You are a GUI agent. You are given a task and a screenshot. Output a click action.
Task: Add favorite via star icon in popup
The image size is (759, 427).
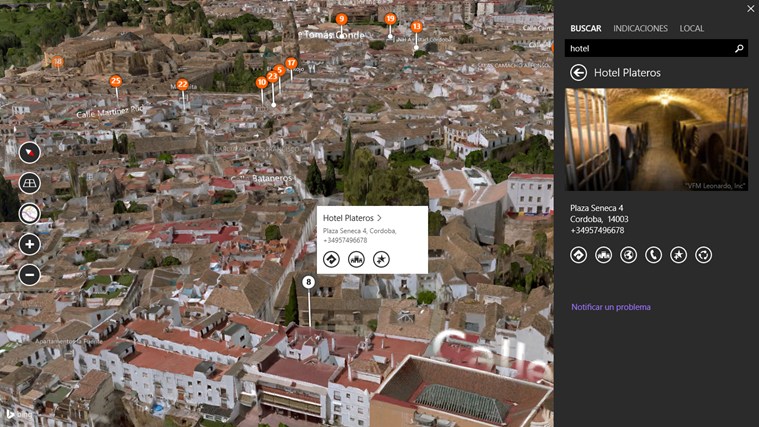click(x=381, y=259)
